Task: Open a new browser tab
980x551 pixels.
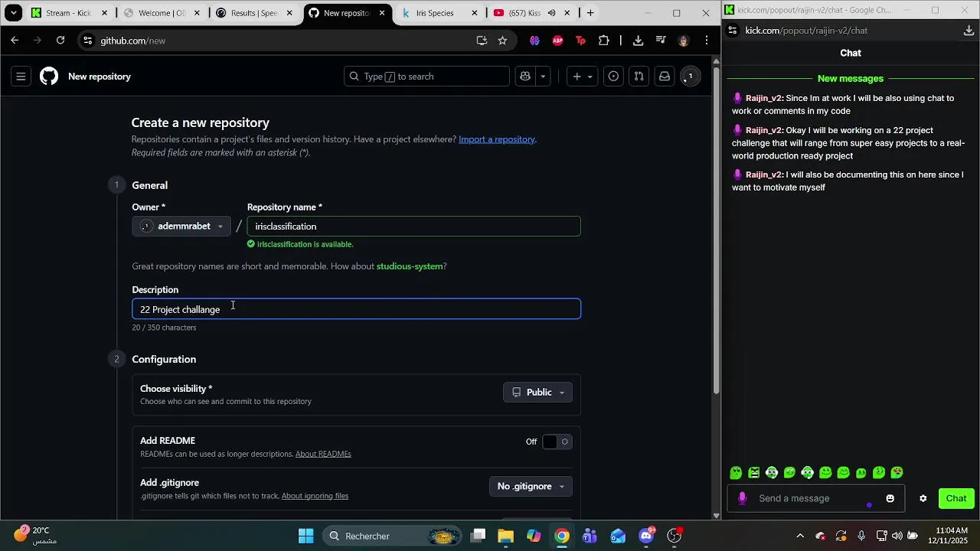Action: [590, 13]
